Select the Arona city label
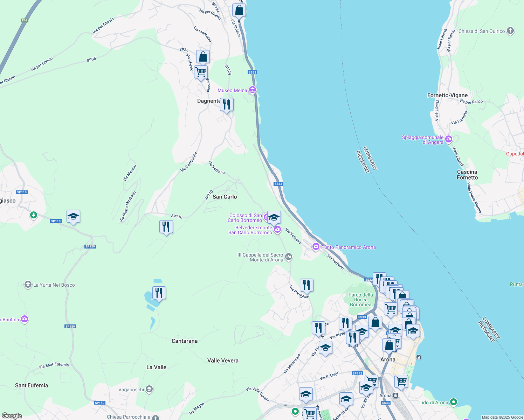The image size is (524, 420). [x=388, y=359]
